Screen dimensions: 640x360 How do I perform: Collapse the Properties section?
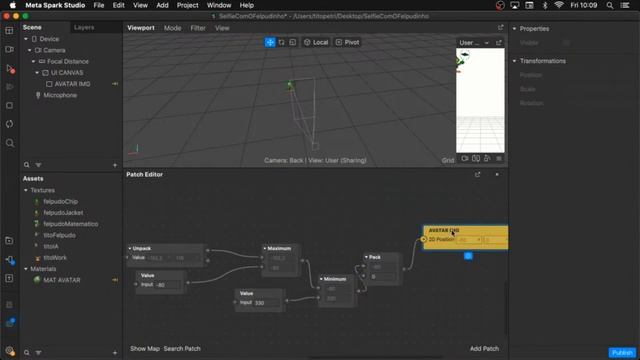click(x=514, y=29)
